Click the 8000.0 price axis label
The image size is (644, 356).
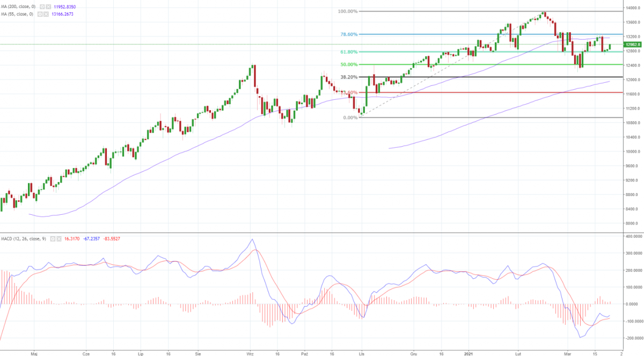[632, 223]
